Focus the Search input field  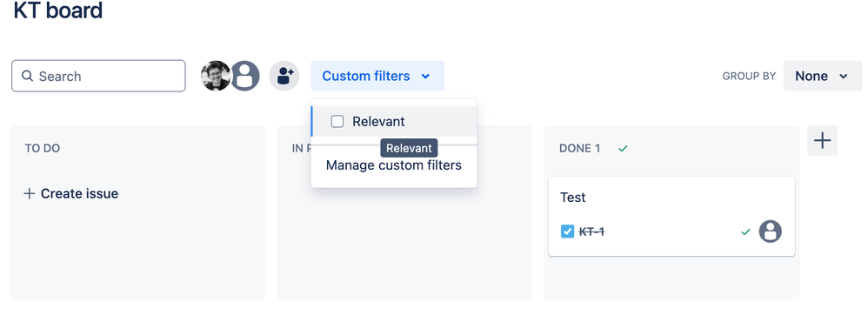coord(98,76)
